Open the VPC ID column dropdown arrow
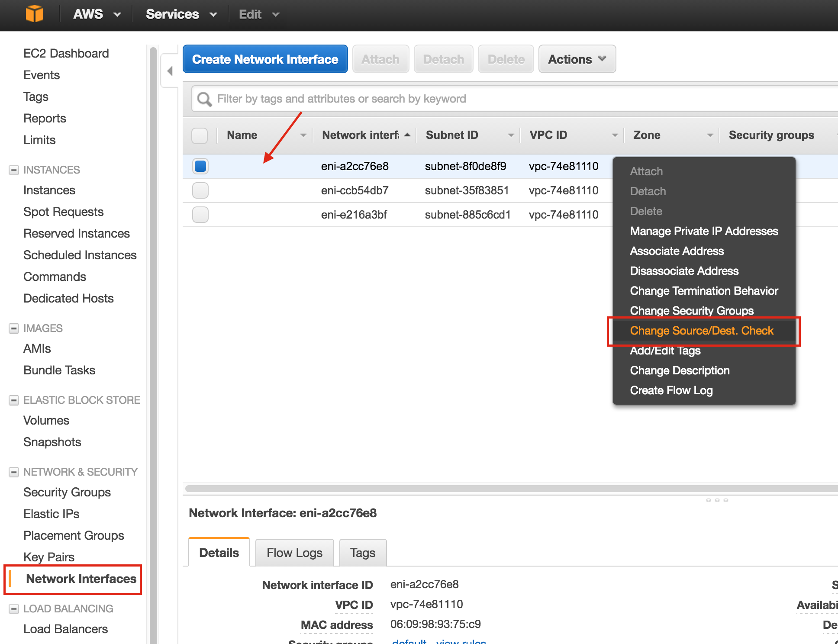Image resolution: width=838 pixels, height=644 pixels. coord(615,135)
